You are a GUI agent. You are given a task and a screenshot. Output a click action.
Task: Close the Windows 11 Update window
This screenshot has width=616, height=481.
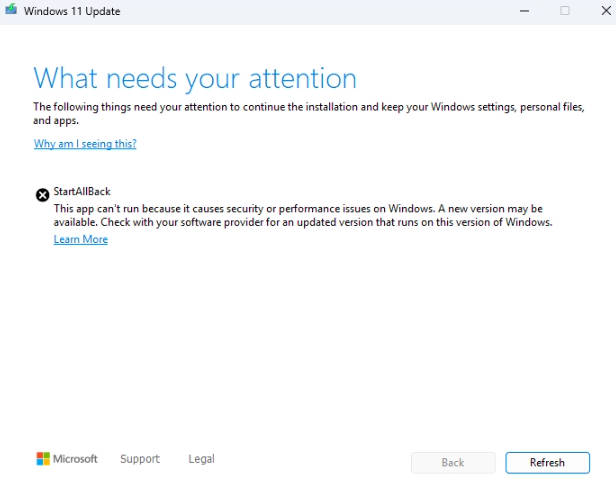(606, 11)
